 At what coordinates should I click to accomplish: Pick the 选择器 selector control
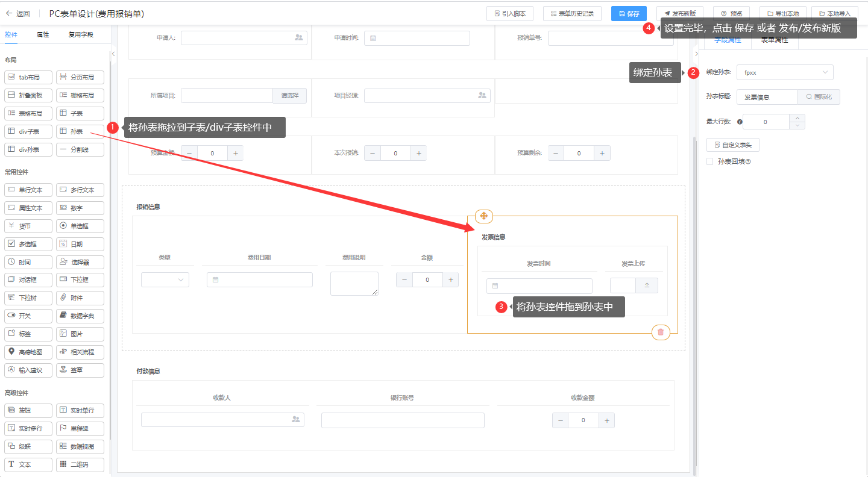tap(80, 262)
